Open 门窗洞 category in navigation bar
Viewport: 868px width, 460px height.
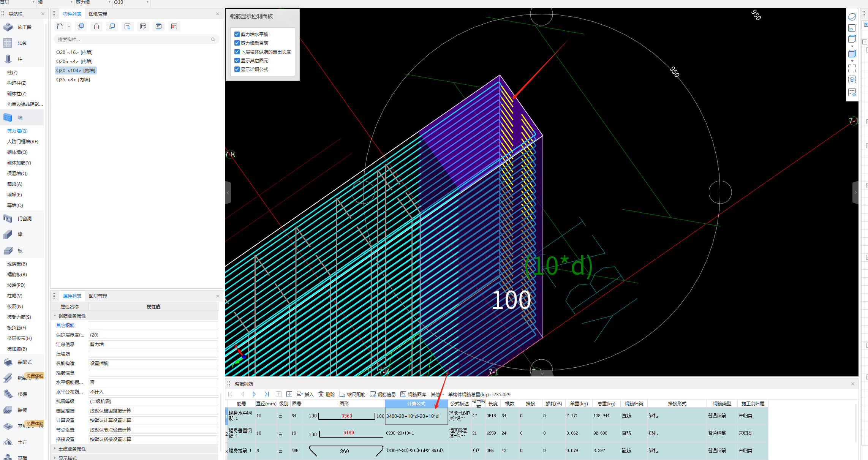click(x=23, y=219)
